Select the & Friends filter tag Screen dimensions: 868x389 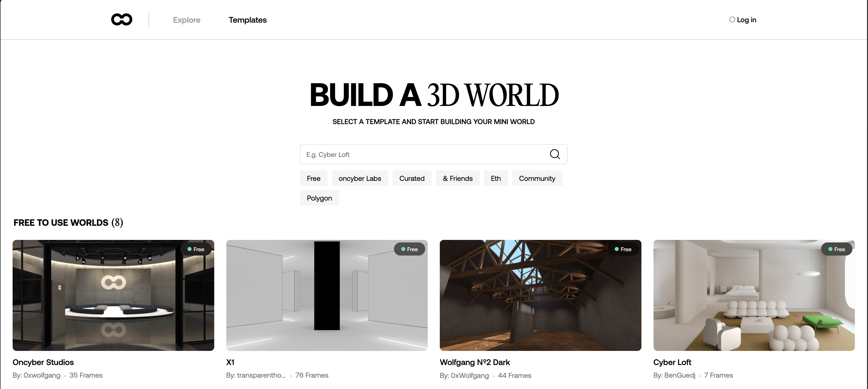click(457, 178)
